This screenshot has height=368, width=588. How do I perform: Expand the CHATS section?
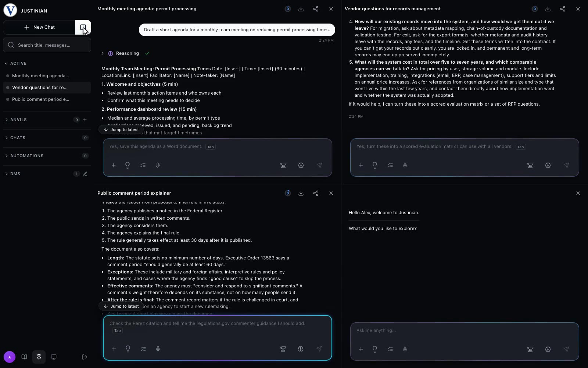pyautogui.click(x=15, y=138)
